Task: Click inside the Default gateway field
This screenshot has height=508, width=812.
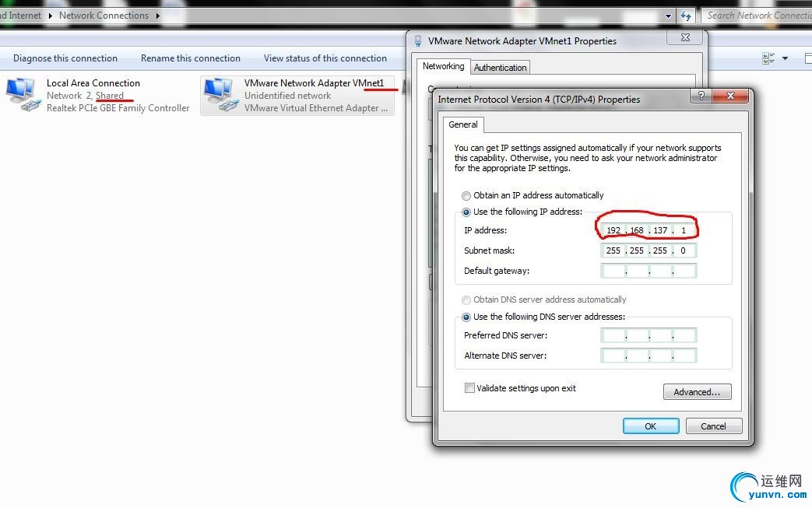Action: [649, 271]
